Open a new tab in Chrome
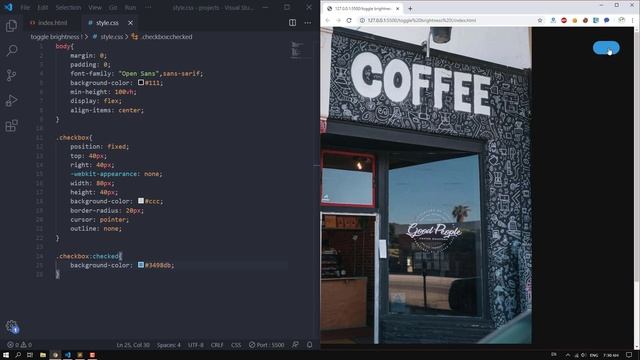This screenshot has width=640, height=360. [x=410, y=8]
